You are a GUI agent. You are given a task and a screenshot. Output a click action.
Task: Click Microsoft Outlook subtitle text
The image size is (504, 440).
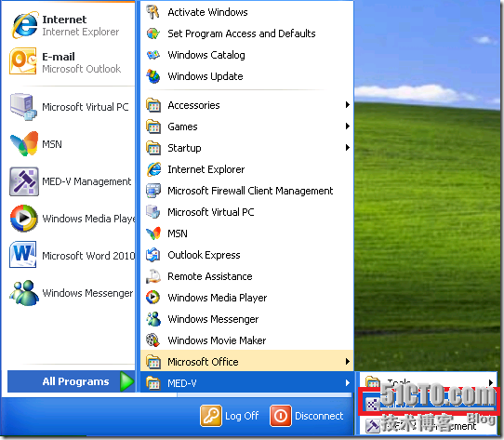point(82,69)
